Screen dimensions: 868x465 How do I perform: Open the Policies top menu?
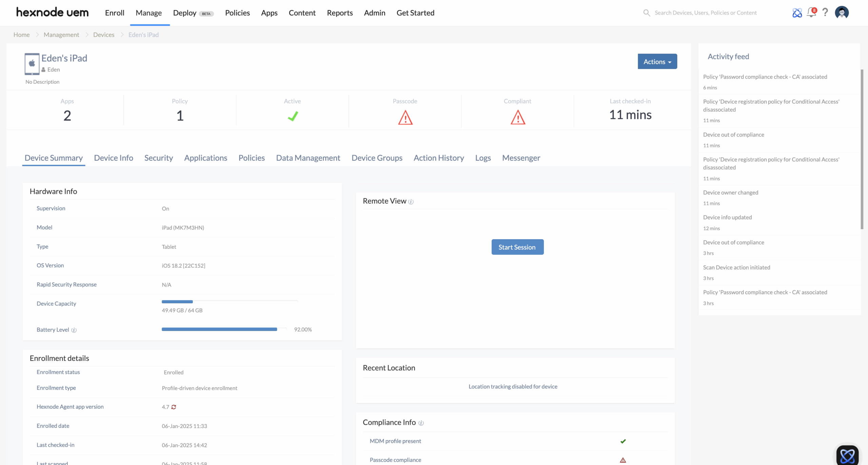237,13
